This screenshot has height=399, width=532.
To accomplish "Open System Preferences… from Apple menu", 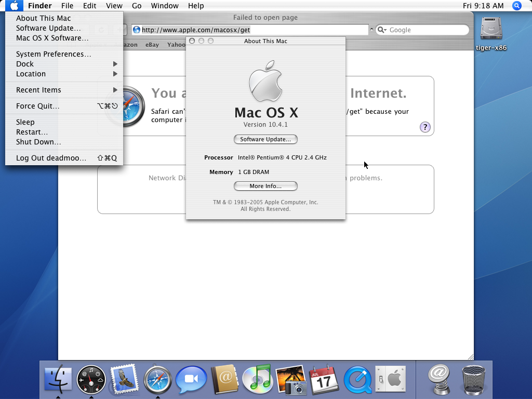I will 64,54.
